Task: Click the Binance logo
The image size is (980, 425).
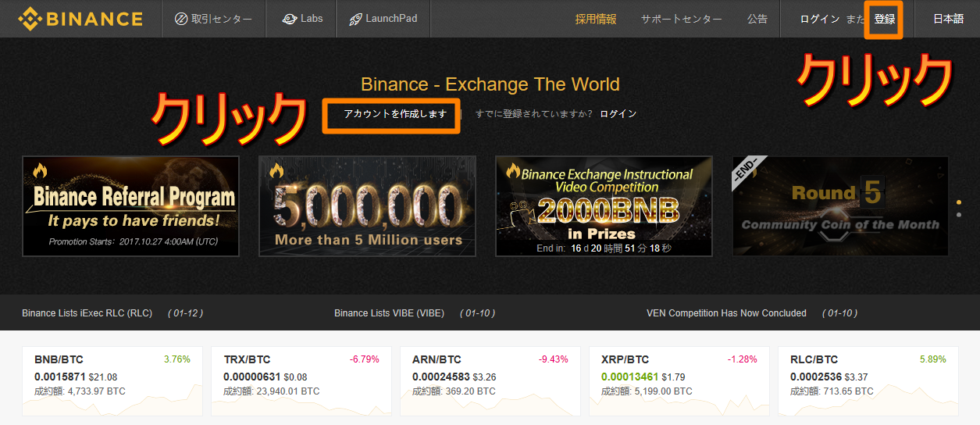Action: (x=80, y=19)
